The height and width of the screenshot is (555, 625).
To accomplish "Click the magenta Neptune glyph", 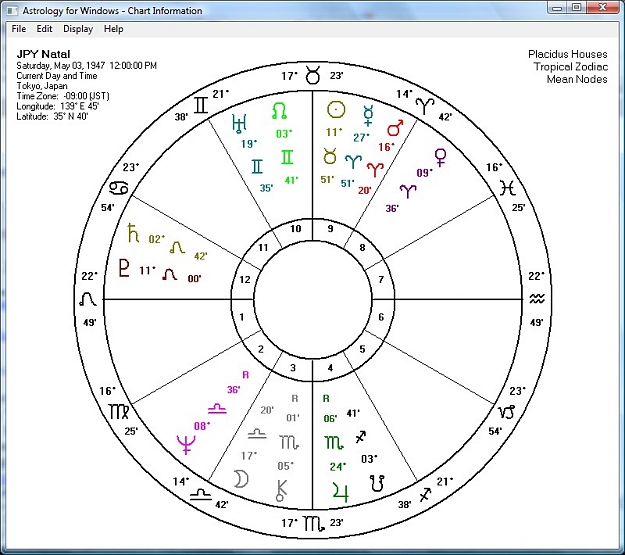I will click(186, 444).
